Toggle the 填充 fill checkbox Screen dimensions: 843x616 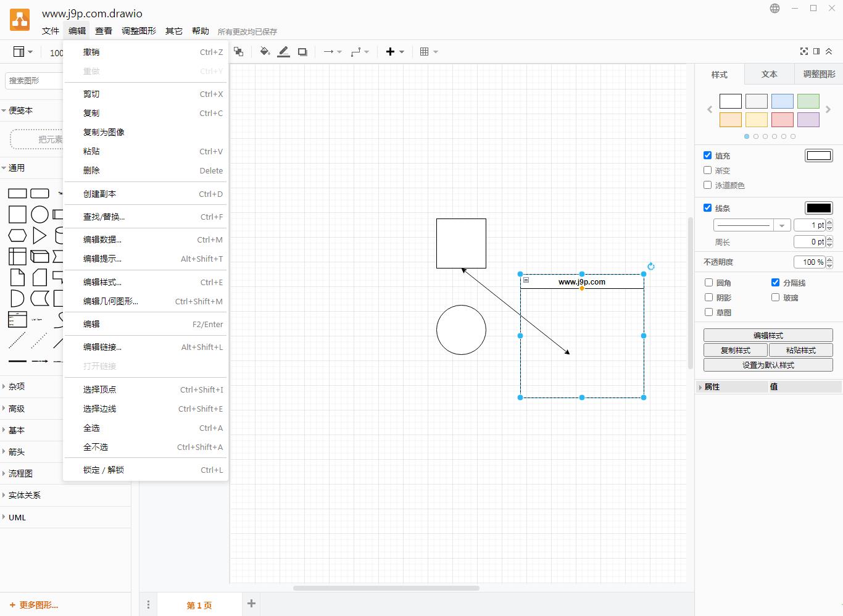708,156
